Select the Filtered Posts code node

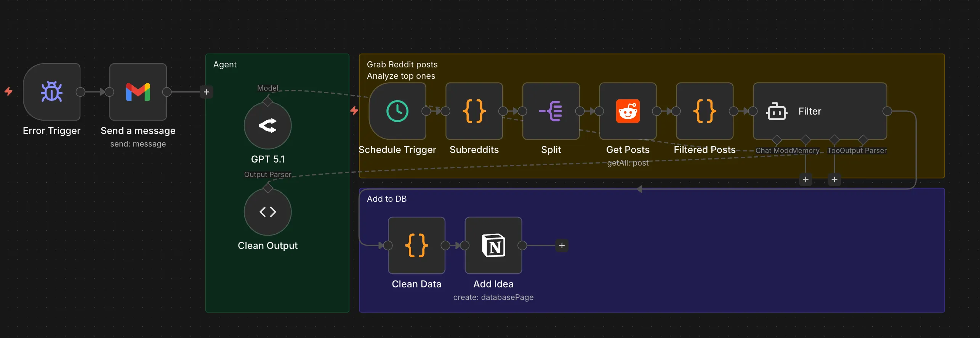(x=705, y=111)
